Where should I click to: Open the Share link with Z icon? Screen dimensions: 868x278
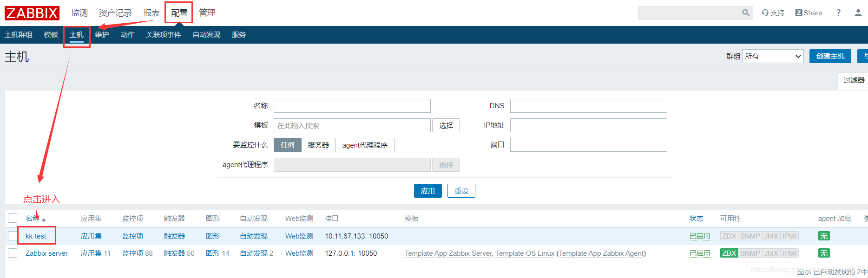click(809, 13)
